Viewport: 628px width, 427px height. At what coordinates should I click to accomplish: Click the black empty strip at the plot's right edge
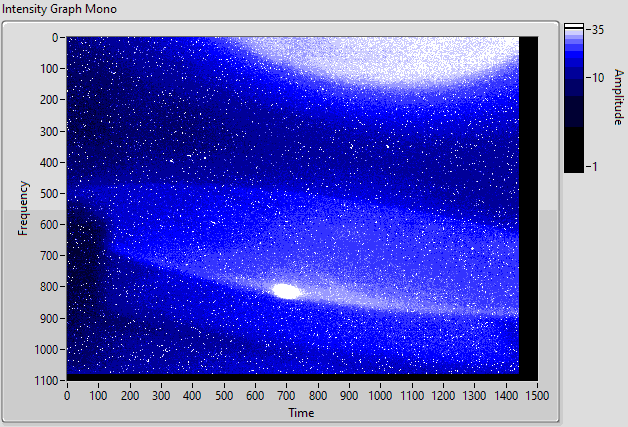point(528,205)
